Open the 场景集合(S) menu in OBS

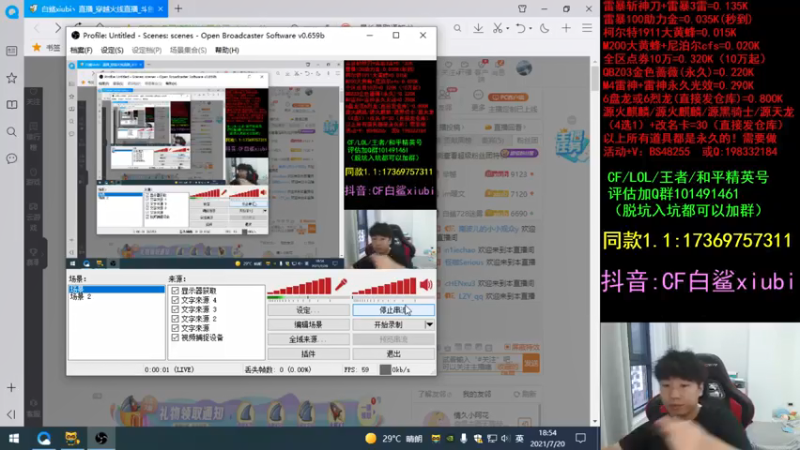(188, 50)
